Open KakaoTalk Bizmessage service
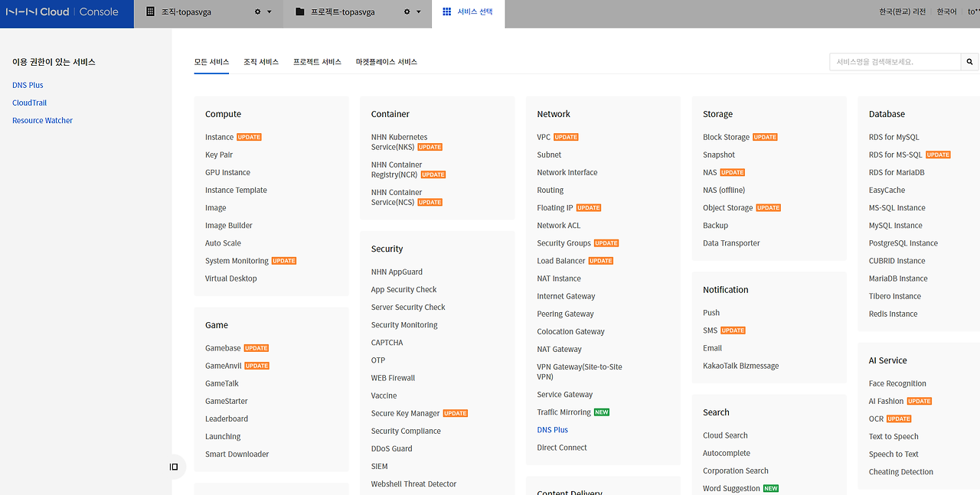980x495 pixels. coord(740,366)
